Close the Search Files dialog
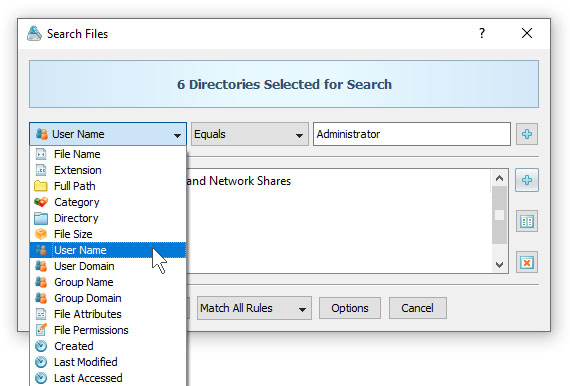The width and height of the screenshot is (570, 386). tap(527, 33)
